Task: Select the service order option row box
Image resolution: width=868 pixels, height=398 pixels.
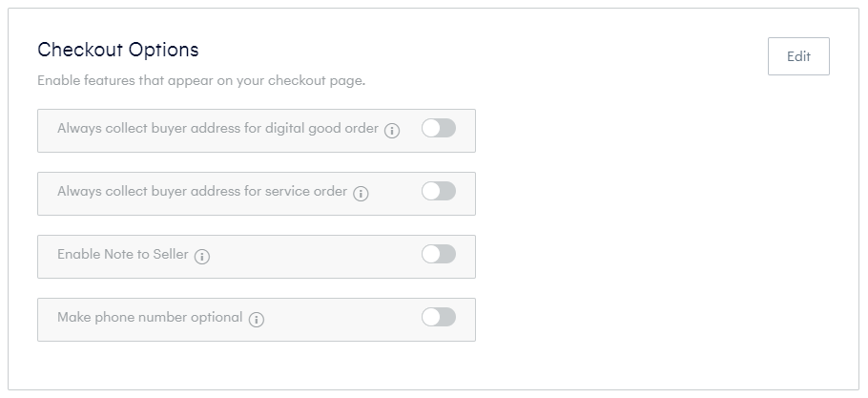Action: (x=257, y=194)
